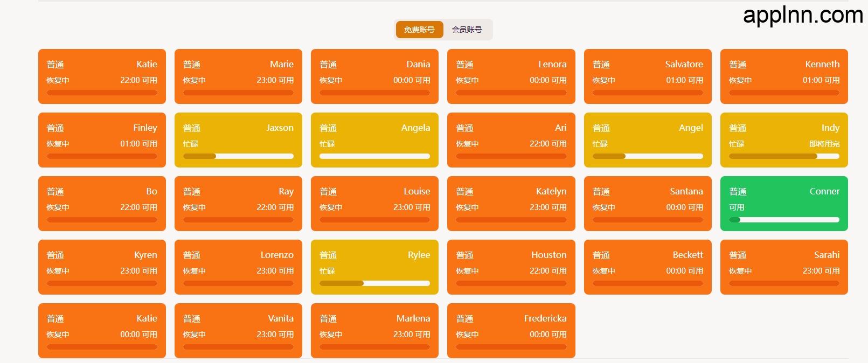Select the Kyren account card

[102, 267]
